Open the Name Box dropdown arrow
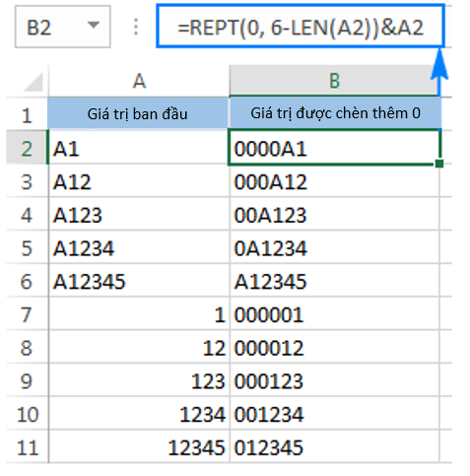This screenshot has width=470, height=476. 94,26
